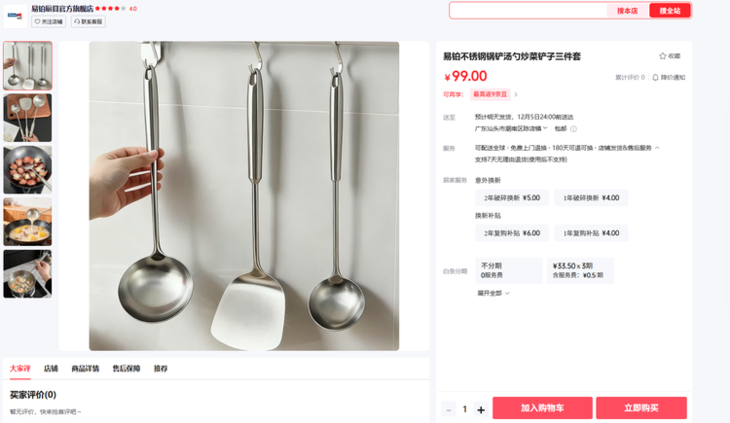This screenshot has height=423, width=730.
Task: Open the delivery address dropdown
Action: [x=511, y=128]
